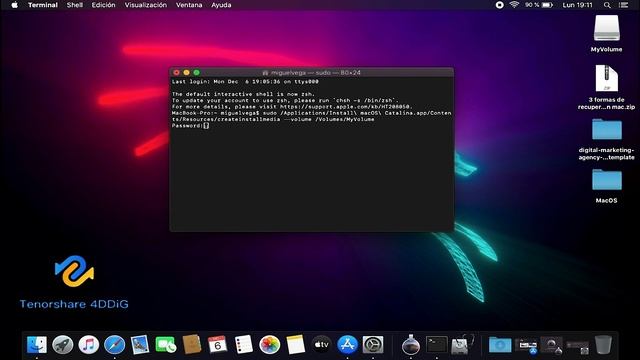Open Notification Center list icon
The height and width of the screenshot is (360, 640).
[x=623, y=5]
